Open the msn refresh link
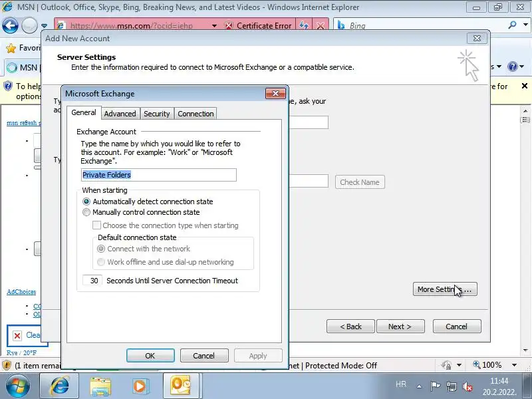 [x=23, y=122]
